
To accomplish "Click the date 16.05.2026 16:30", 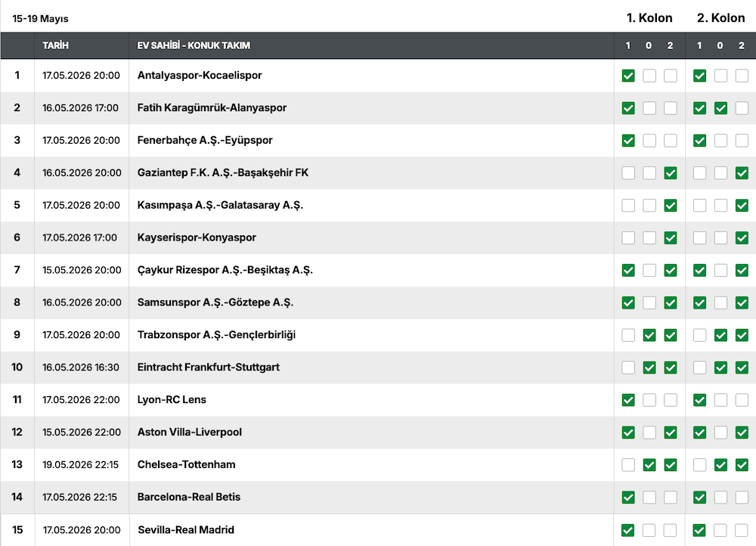I will pos(81,367).
